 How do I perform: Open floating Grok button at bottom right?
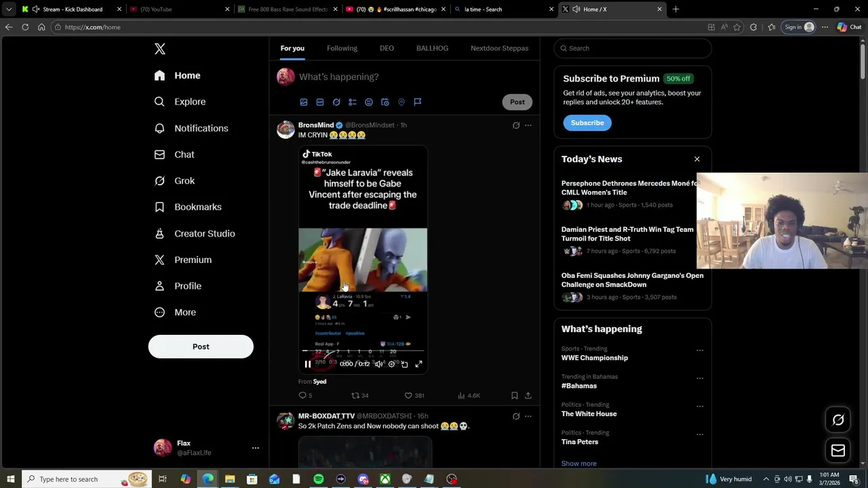click(x=838, y=420)
